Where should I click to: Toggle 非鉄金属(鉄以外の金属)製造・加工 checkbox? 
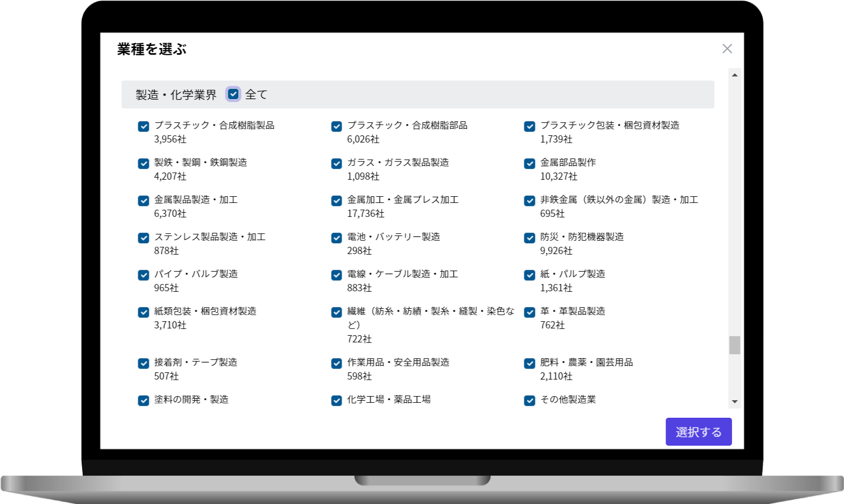coord(529,201)
